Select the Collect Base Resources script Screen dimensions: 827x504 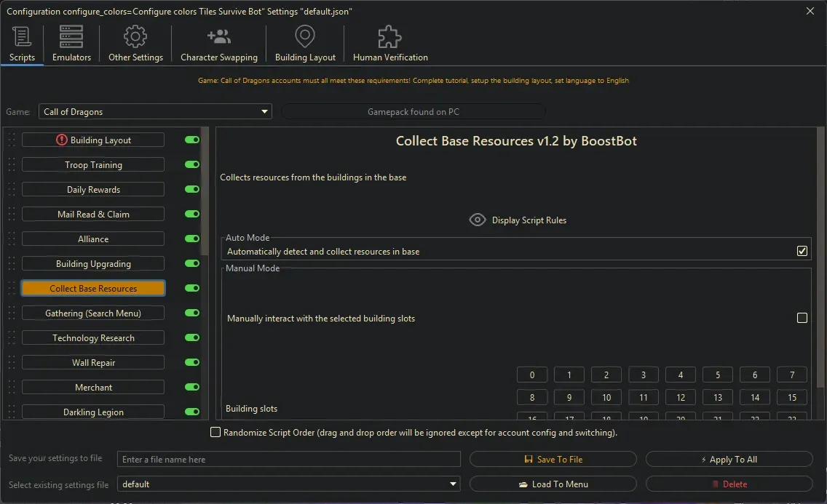click(92, 288)
